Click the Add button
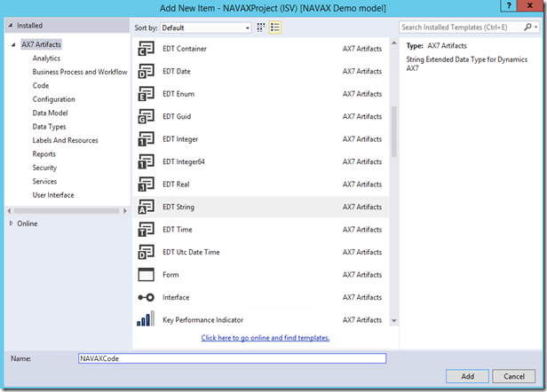547x392 pixels. [467, 376]
